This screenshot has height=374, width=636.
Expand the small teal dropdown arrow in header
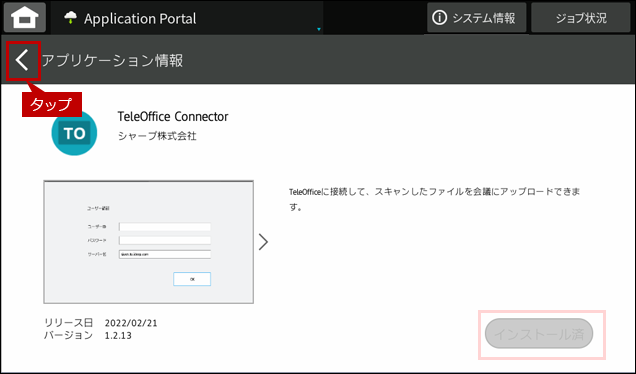tap(319, 29)
